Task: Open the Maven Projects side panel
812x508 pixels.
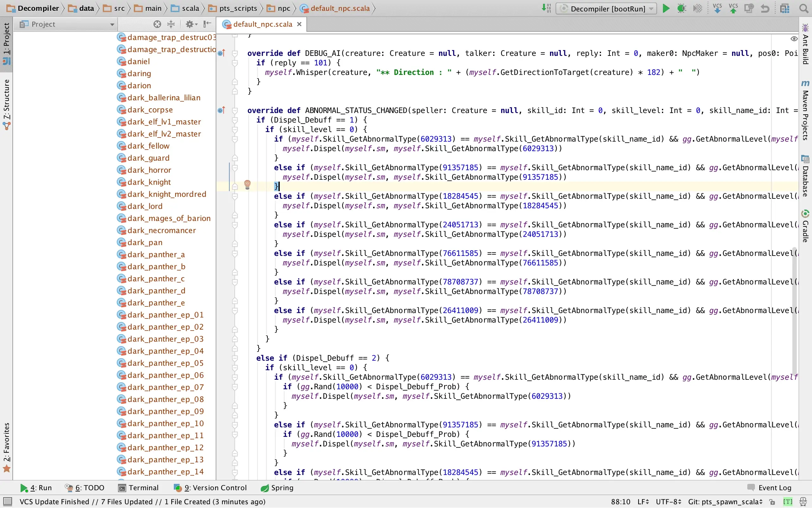Action: (x=805, y=110)
